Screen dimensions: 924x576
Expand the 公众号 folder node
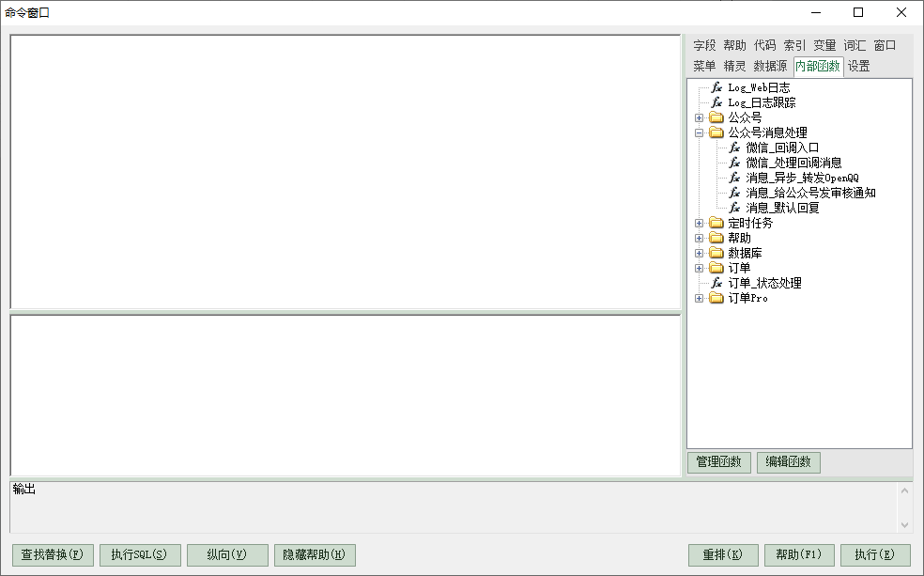(699, 117)
